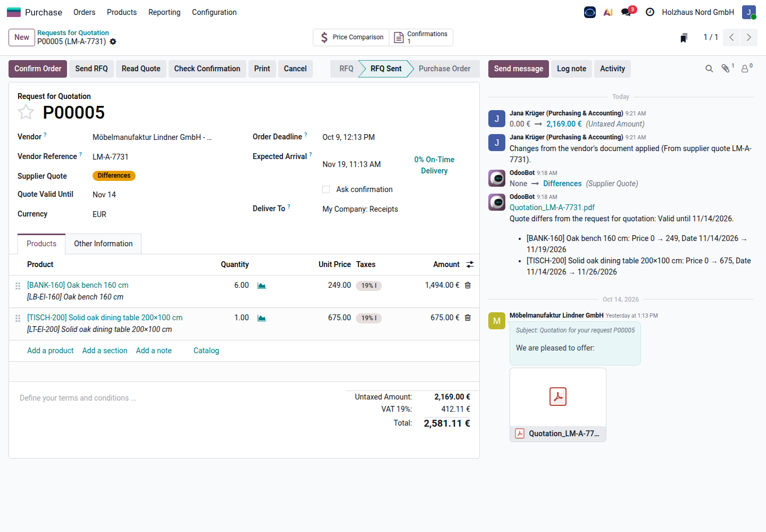The image size is (766, 532).
Task: Open column settings icon in product table
Action: pyautogui.click(x=470, y=264)
